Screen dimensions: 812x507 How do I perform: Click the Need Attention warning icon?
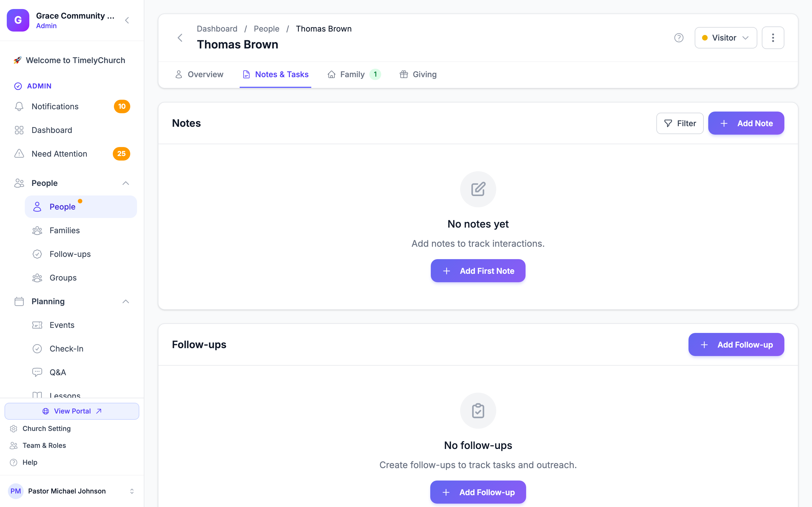(x=19, y=154)
